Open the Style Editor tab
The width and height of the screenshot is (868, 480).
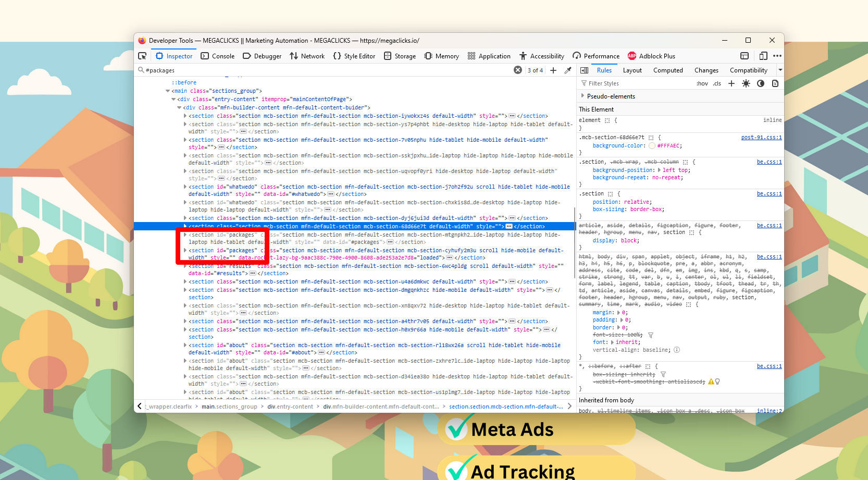[x=354, y=56]
